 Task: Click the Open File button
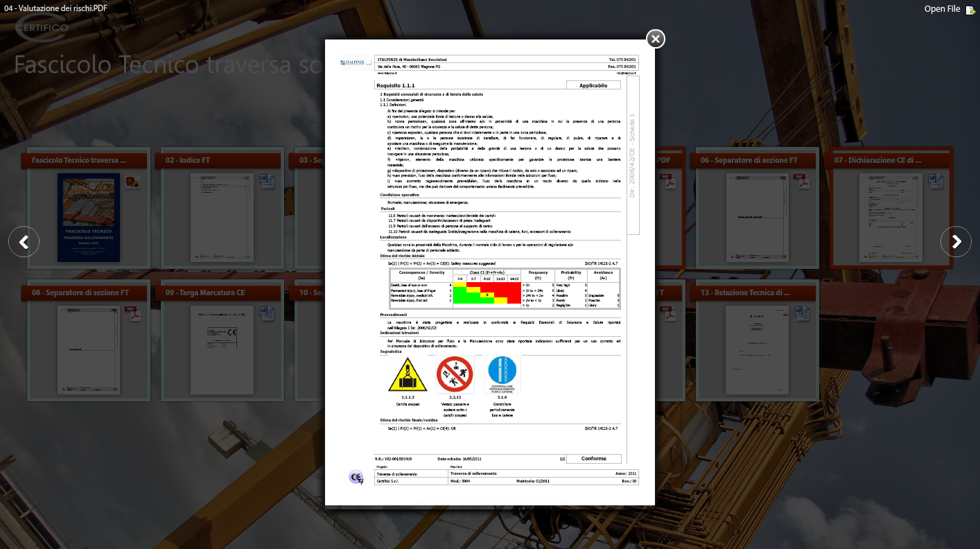(951, 9)
